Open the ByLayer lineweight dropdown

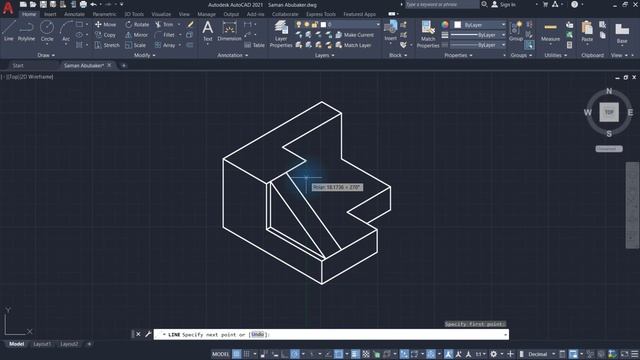pos(478,35)
